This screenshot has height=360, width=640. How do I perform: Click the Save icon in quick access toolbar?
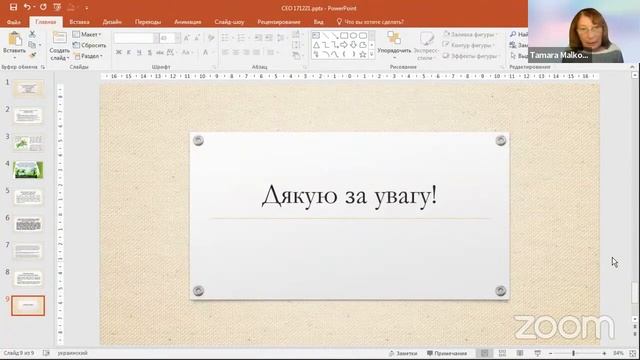click(13, 7)
